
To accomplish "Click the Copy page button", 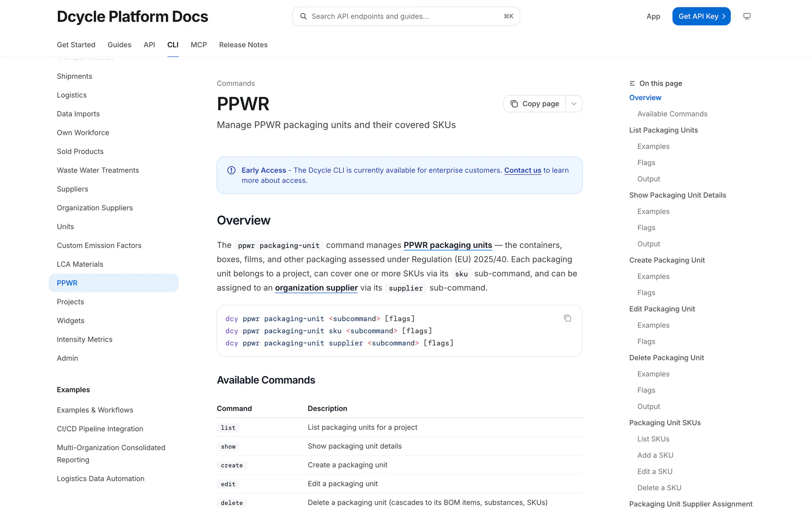I will (535, 104).
